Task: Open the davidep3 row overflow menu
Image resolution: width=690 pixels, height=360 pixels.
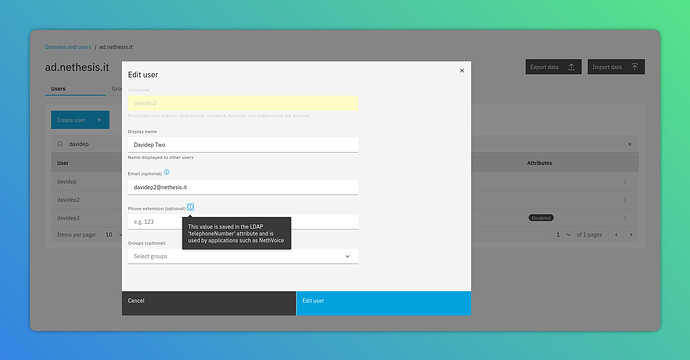Action: pos(625,218)
